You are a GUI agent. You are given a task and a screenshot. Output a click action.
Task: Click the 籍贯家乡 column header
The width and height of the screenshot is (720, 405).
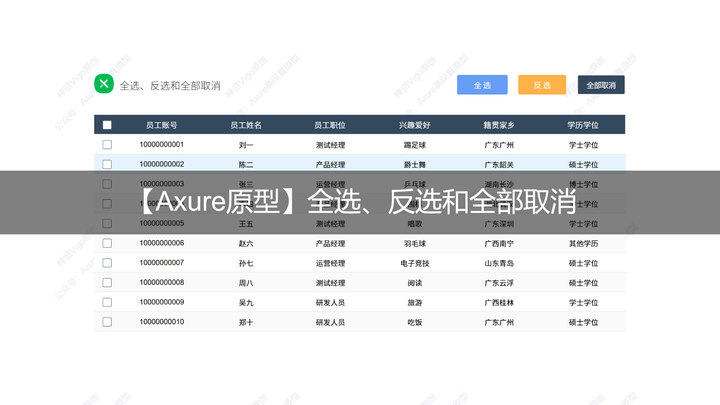(x=499, y=125)
